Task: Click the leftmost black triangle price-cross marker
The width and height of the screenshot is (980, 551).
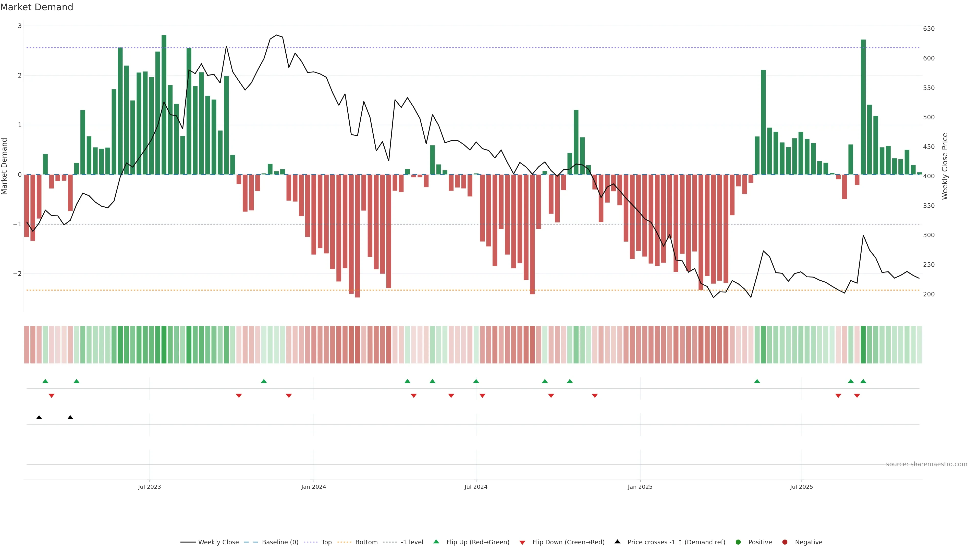Action: click(x=39, y=418)
